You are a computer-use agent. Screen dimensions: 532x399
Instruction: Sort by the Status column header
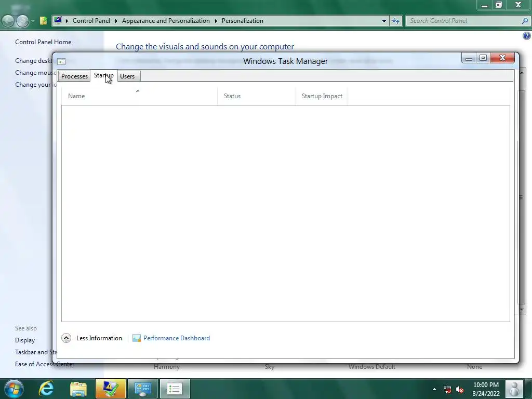point(256,96)
